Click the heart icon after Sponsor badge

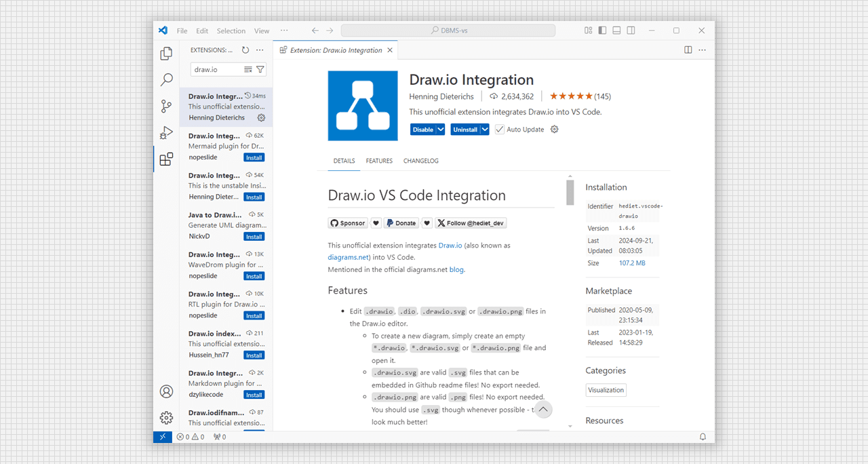click(376, 223)
